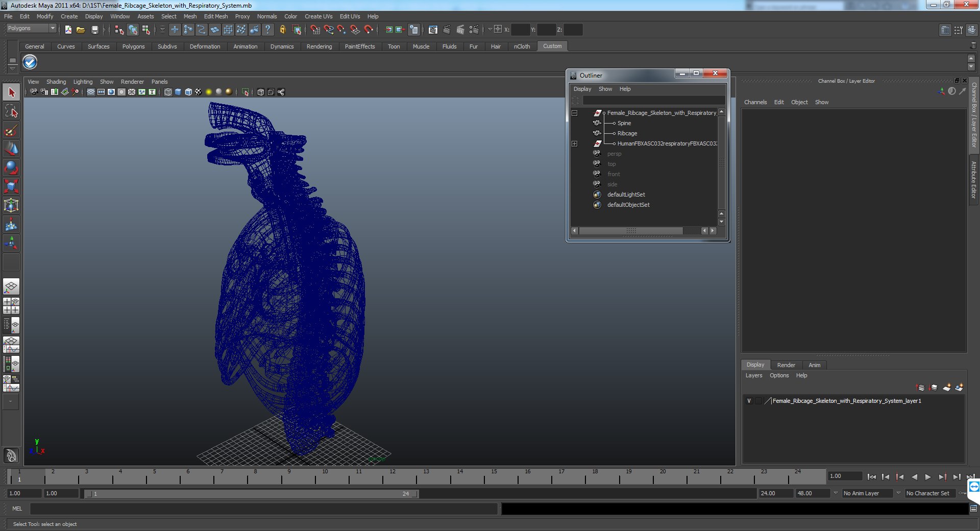Expand HumanFBXASC032respiratory node in Outliner
Screen dimensions: 980x531
coord(574,143)
